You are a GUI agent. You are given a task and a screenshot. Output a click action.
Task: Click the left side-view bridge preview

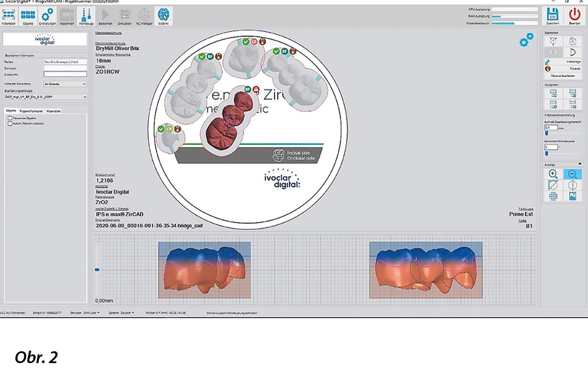pos(205,270)
